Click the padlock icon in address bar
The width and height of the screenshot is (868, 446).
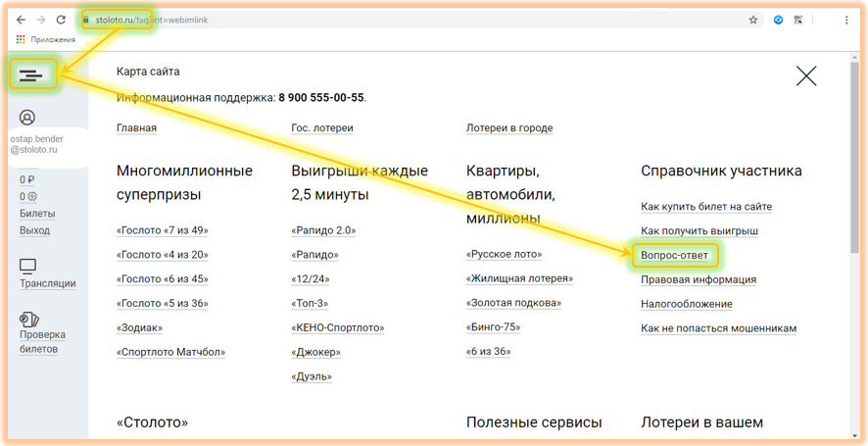tap(86, 20)
